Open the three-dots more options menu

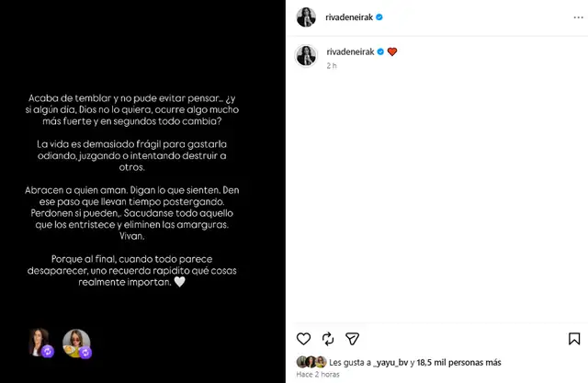pos(578,17)
